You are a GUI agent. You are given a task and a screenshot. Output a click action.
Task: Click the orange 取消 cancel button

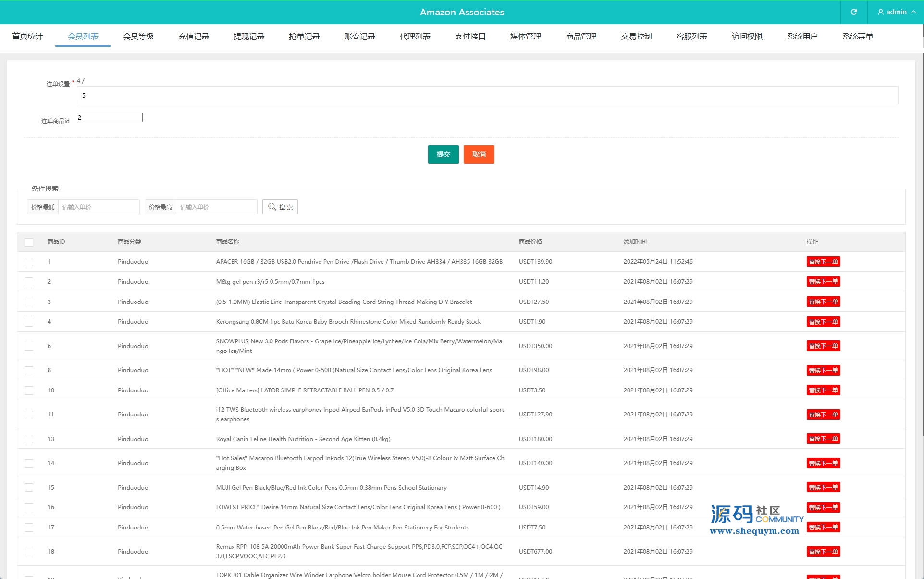pyautogui.click(x=479, y=154)
